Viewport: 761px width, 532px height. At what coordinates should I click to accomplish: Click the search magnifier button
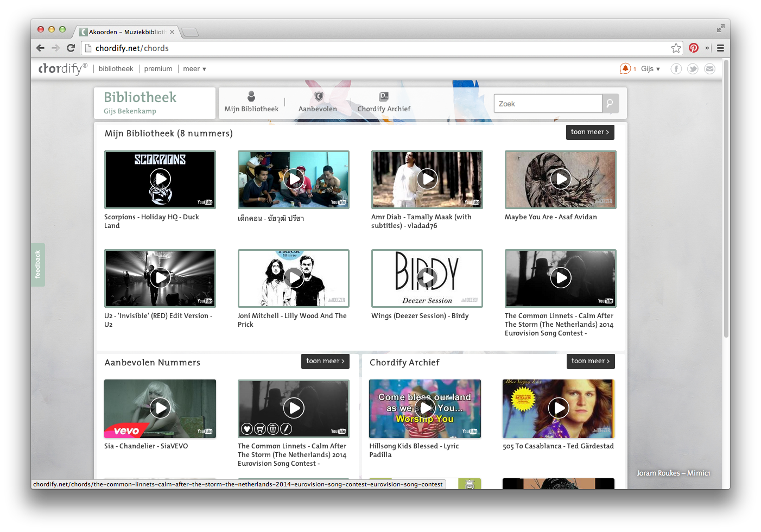coord(610,103)
